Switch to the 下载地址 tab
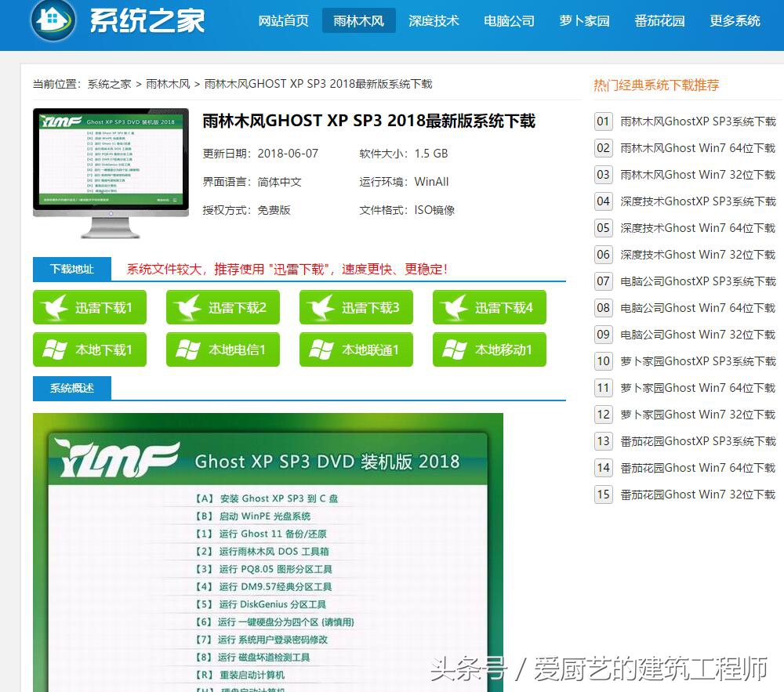784x692 pixels. pyautogui.click(x=71, y=268)
